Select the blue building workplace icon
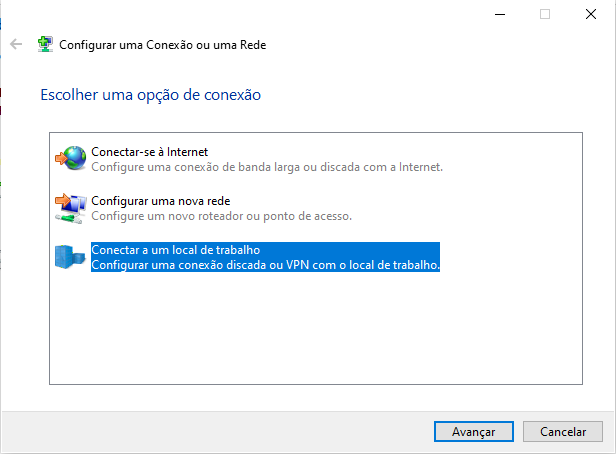This screenshot has height=454, width=616. (x=70, y=257)
